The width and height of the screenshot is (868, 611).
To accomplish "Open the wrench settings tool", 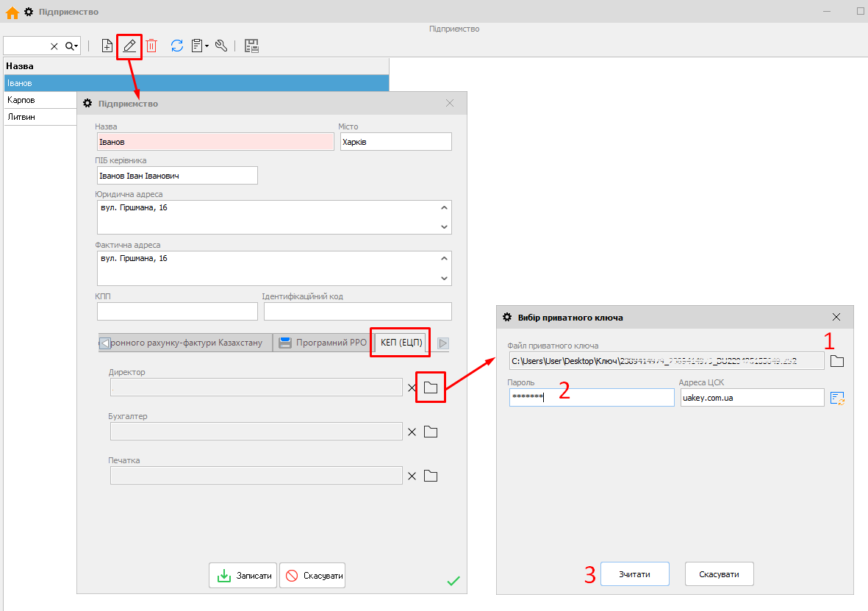I will 221,46.
